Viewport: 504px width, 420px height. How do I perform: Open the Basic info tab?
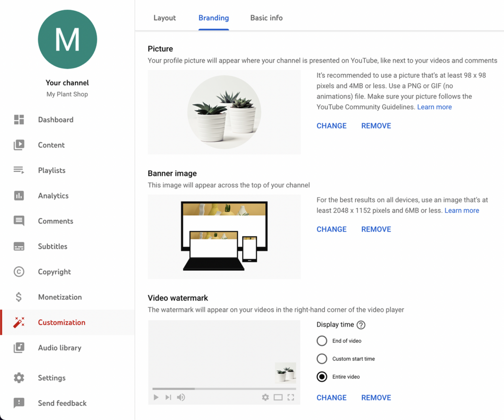pos(266,18)
